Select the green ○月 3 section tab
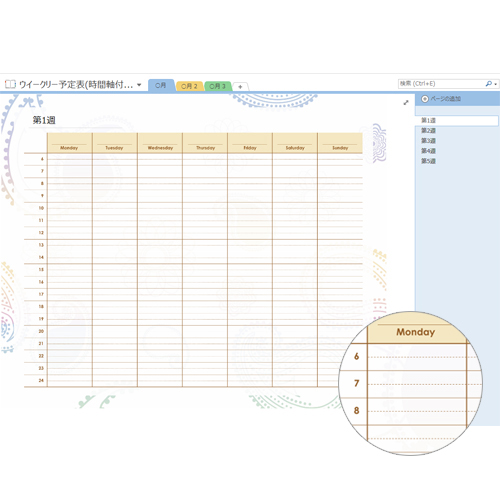This screenshot has width=500, height=500. [x=217, y=86]
